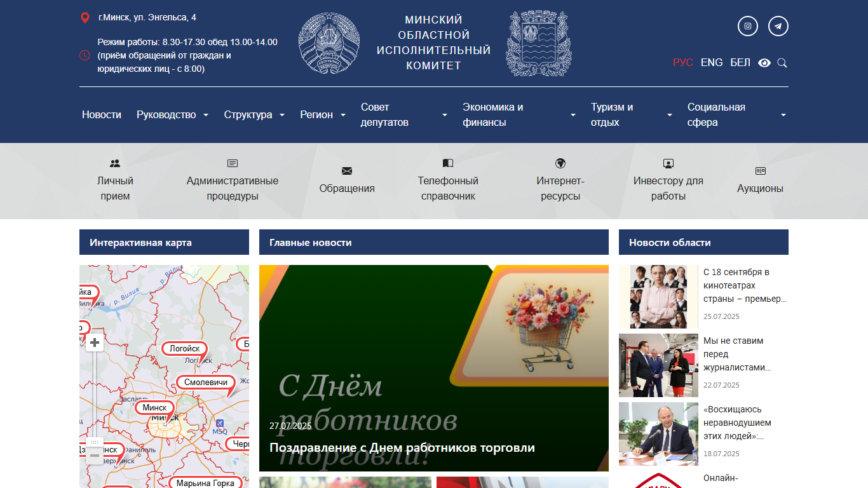Click the clock working hours icon
Screen dimensions: 868x488
point(85,55)
